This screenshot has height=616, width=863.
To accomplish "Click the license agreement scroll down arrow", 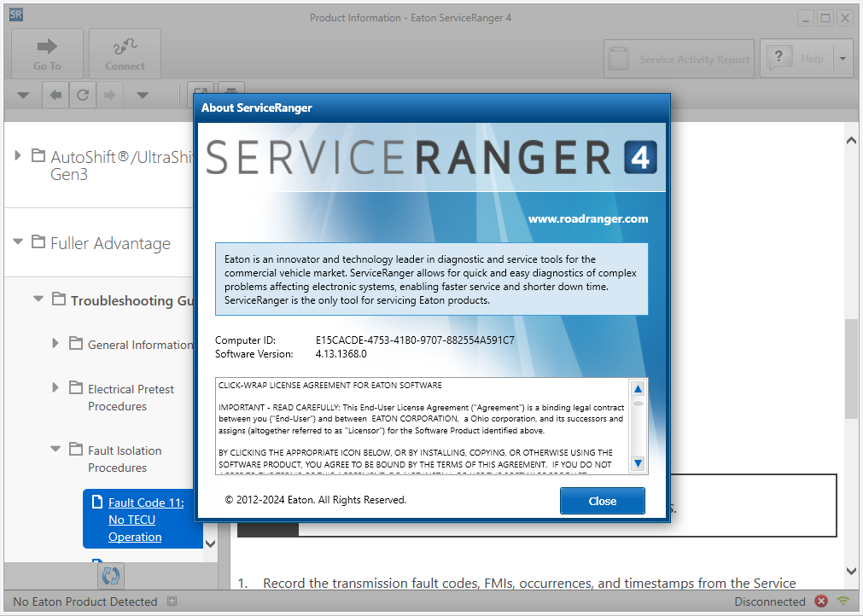I will (637, 463).
